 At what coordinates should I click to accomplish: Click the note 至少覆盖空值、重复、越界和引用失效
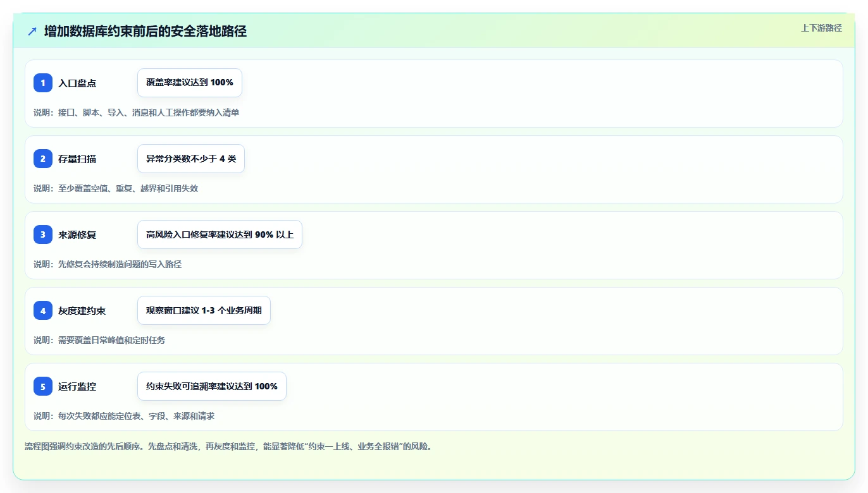[128, 188]
